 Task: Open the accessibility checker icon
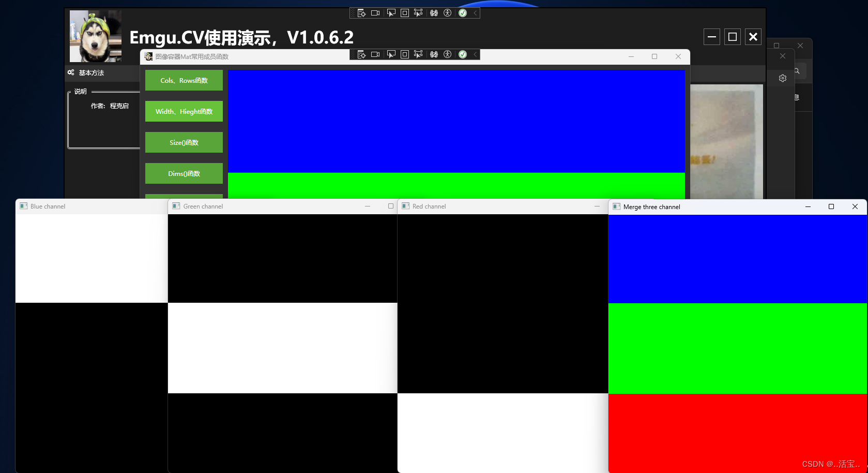coord(447,12)
